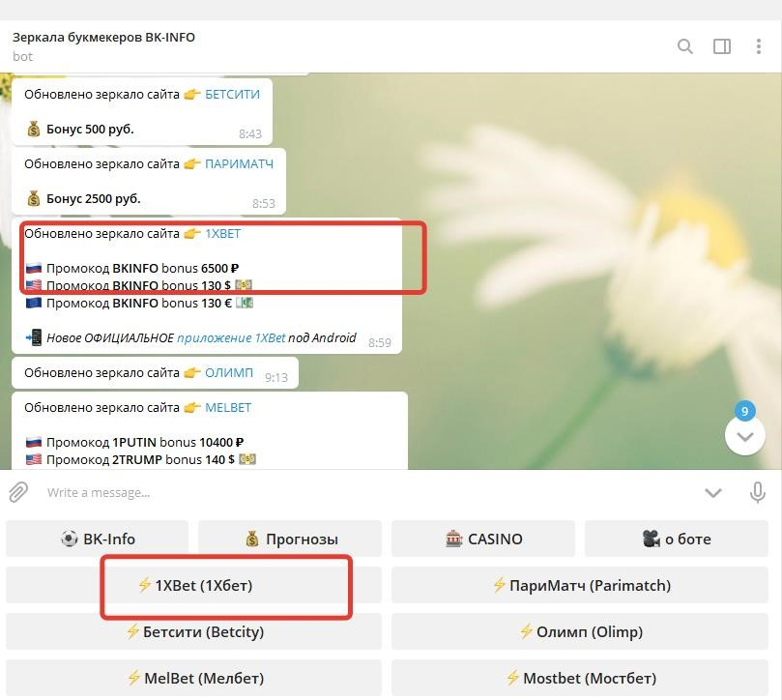Open the CASINO bot button
The image size is (782, 700).
(483, 539)
